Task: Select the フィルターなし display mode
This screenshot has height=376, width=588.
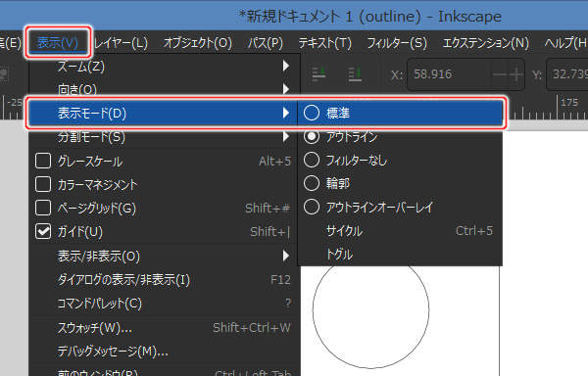Action: point(400,161)
